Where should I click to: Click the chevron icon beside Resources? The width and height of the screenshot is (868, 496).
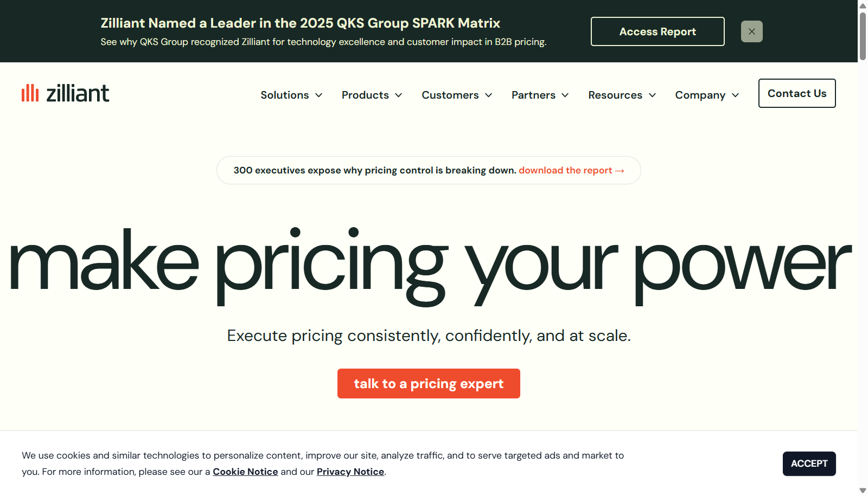tap(653, 95)
